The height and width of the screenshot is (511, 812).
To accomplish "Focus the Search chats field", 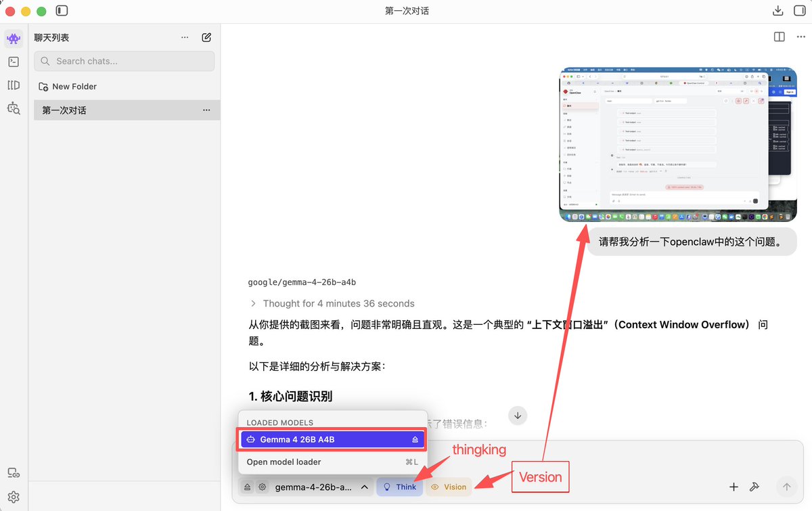I will (125, 61).
